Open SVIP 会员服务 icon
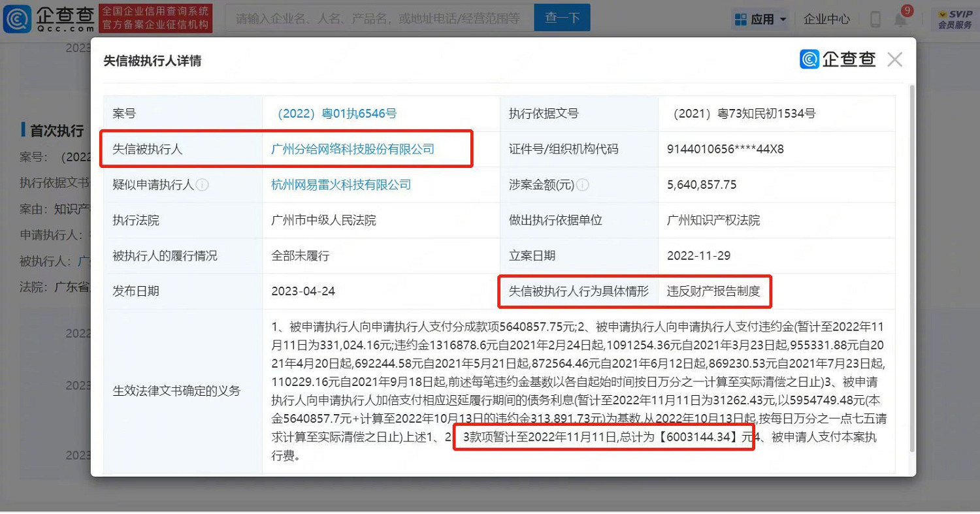The image size is (980, 514). tap(955, 20)
